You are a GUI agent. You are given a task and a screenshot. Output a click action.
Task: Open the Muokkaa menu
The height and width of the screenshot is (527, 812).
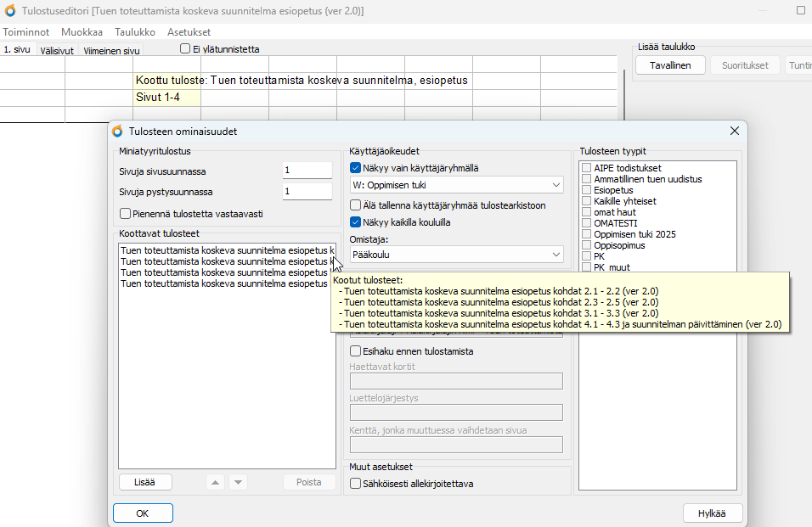[82, 32]
